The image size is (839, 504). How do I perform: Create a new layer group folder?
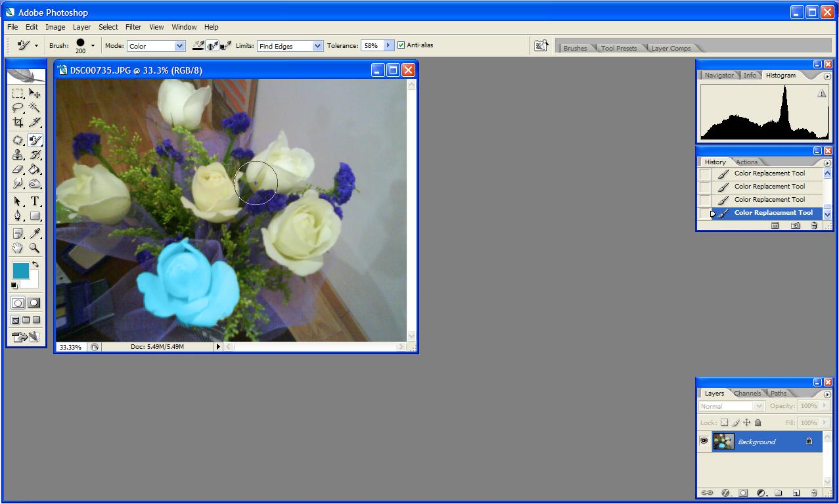pyautogui.click(x=778, y=493)
